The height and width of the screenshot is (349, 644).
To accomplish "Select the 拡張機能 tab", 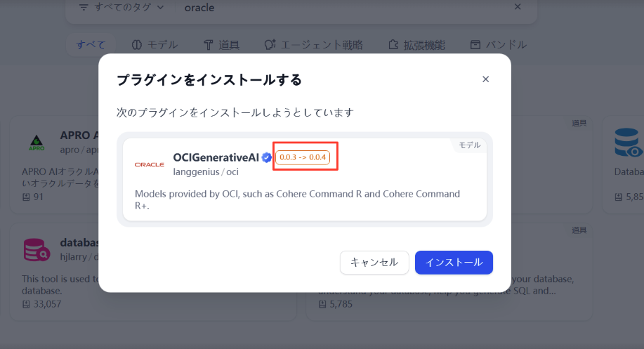I will tap(417, 45).
